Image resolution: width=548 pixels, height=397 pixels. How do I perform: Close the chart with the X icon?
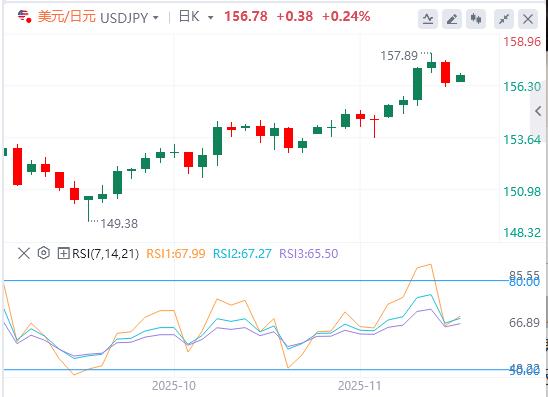click(528, 19)
